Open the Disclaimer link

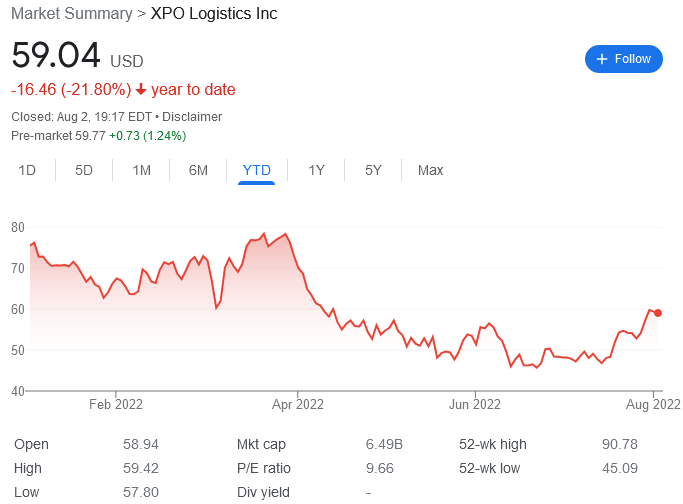[192, 117]
